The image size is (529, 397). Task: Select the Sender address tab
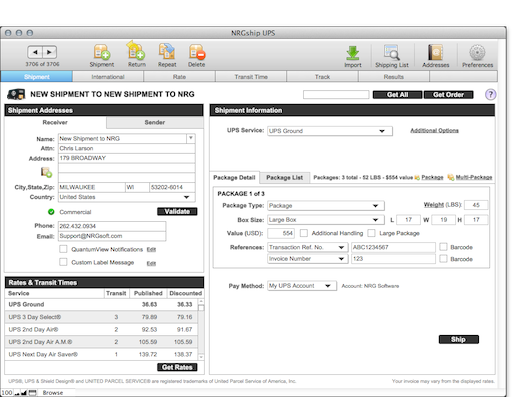[x=155, y=122]
